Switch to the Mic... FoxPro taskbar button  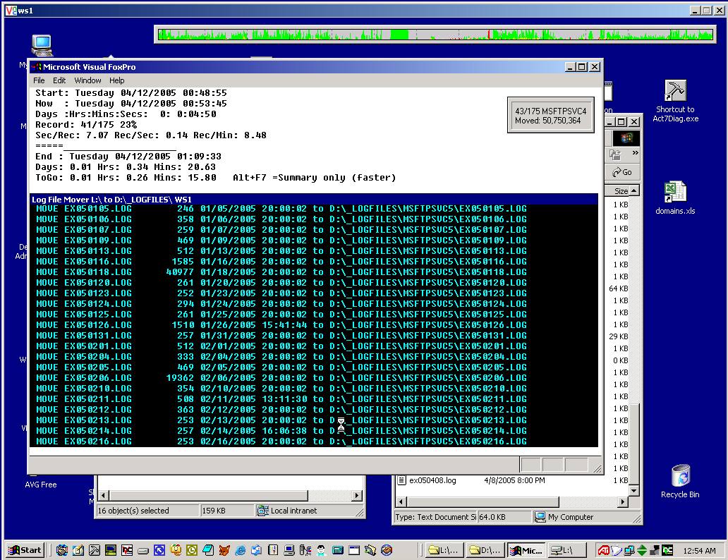pyautogui.click(x=526, y=550)
